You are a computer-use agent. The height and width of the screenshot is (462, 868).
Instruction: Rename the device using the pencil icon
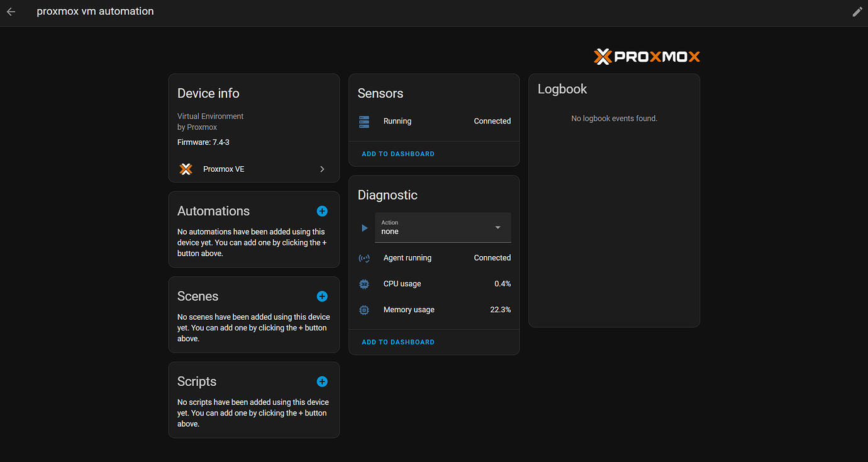(x=857, y=11)
